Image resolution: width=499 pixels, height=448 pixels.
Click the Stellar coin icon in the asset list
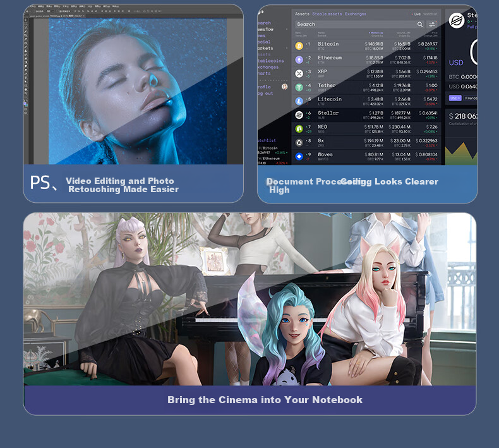click(299, 115)
